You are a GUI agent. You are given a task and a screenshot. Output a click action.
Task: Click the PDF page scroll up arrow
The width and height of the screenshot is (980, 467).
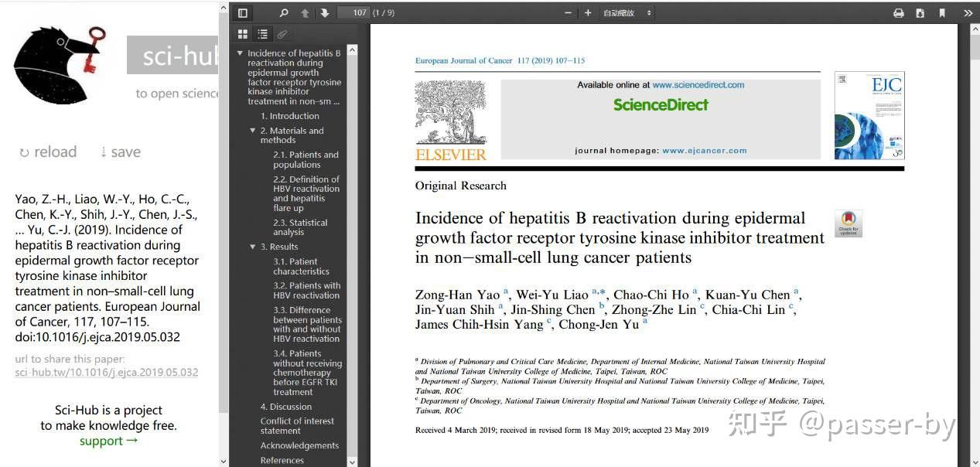point(975,29)
